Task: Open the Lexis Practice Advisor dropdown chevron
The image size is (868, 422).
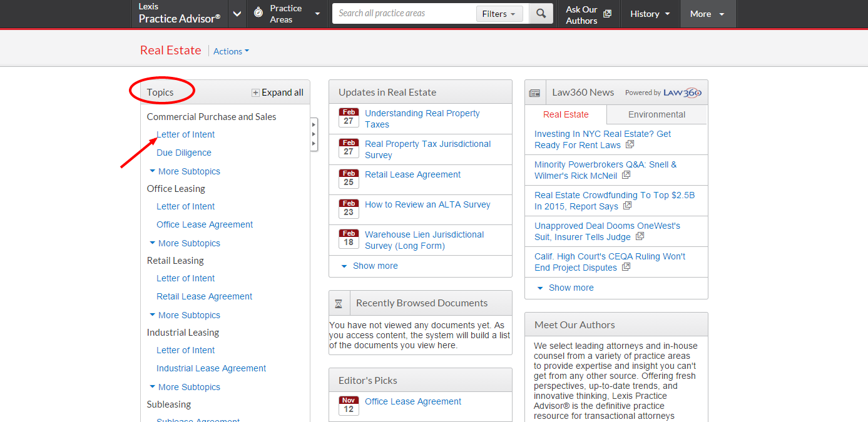Action: click(237, 14)
